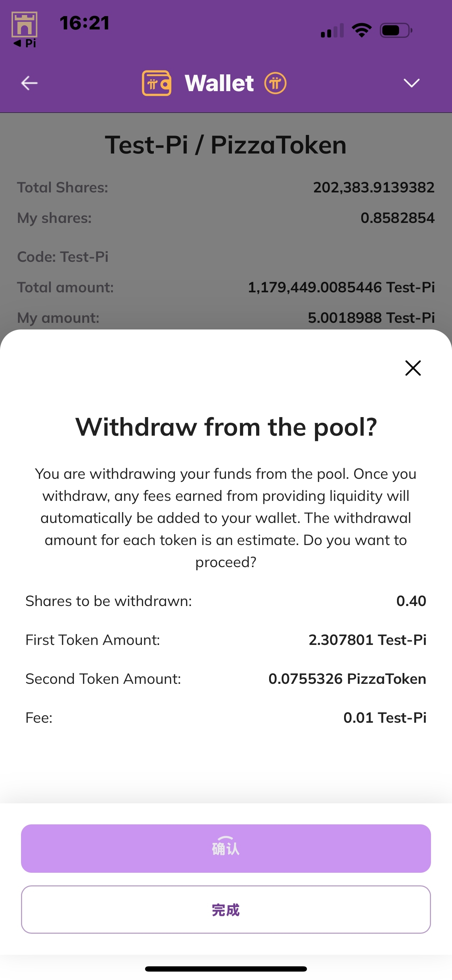Tap the cellular signal bars
452x980 pixels.
(x=332, y=31)
